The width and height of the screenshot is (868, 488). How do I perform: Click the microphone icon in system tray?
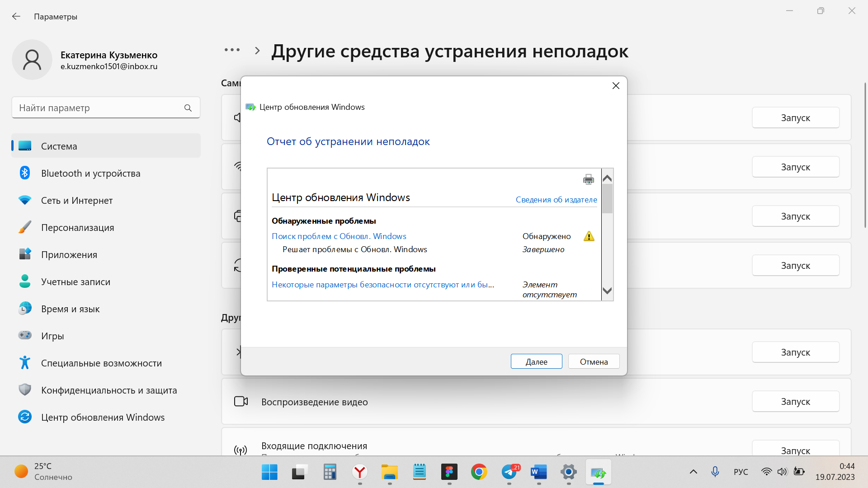coord(715,472)
